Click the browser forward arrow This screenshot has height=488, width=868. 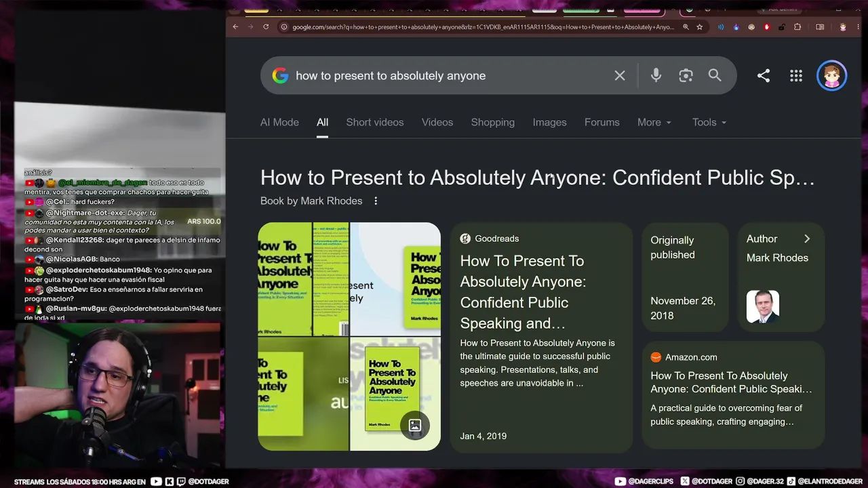(250, 27)
